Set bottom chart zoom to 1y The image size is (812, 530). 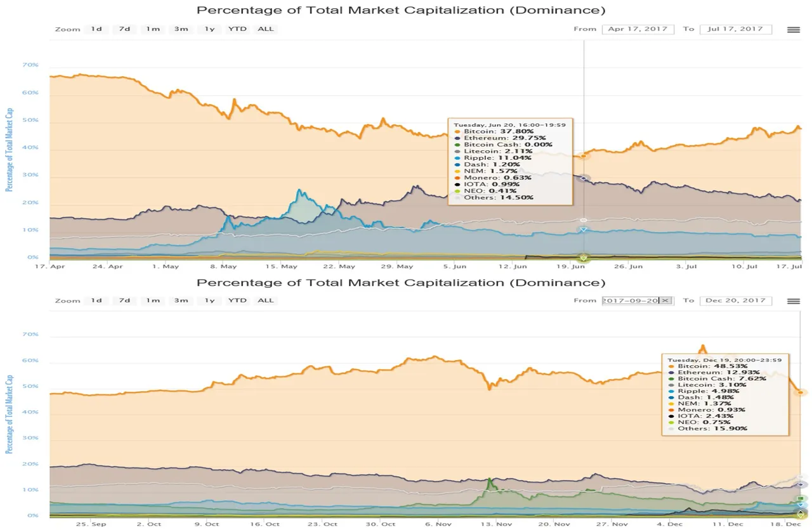[x=209, y=301]
